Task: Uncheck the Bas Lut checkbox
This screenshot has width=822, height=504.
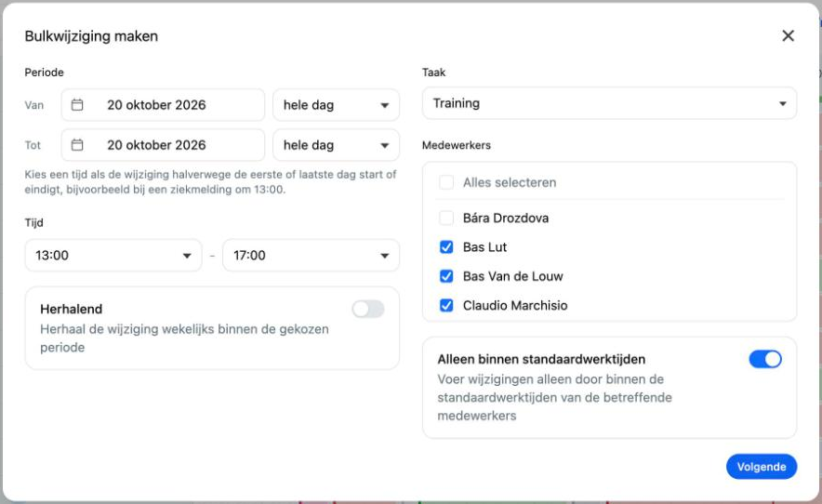Action: pyautogui.click(x=446, y=247)
